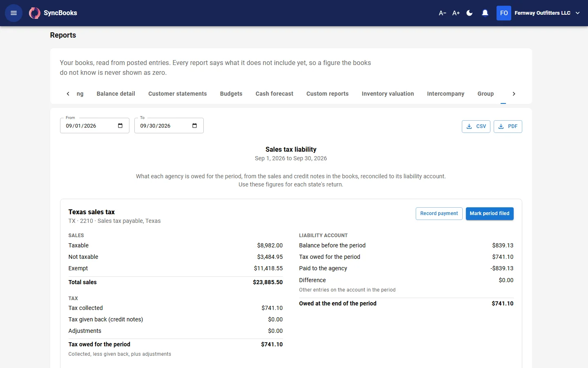Open the hamburger navigation menu
This screenshot has width=588, height=368.
(13, 13)
